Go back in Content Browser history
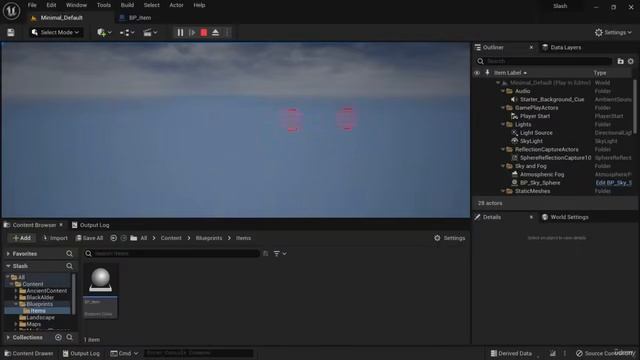 click(113, 238)
